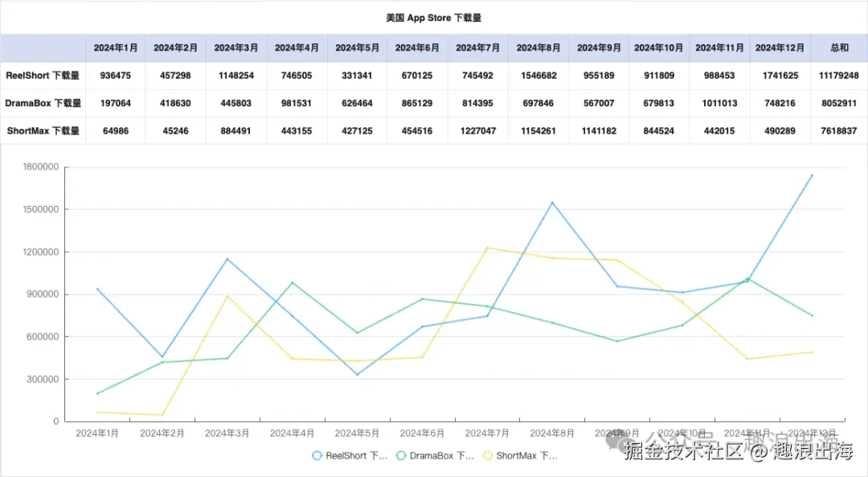Select cell 197064 in DramaBox row
The width and height of the screenshot is (868, 477).
click(x=115, y=103)
